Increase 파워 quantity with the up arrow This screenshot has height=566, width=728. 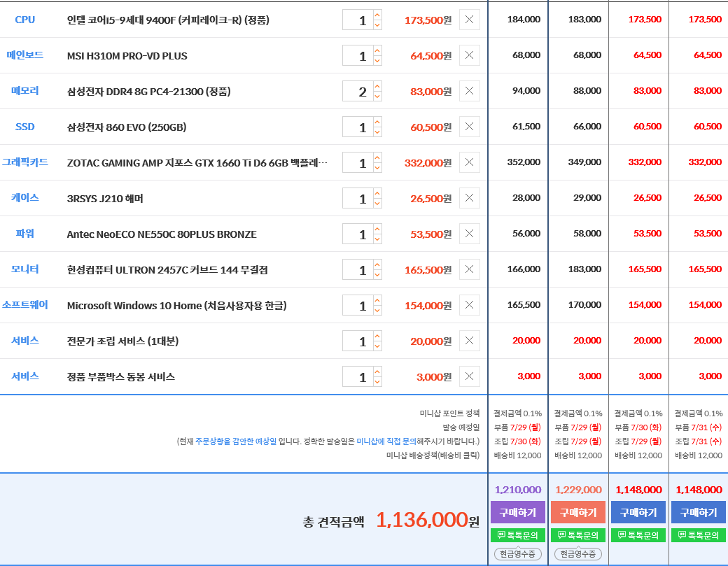coord(377,229)
